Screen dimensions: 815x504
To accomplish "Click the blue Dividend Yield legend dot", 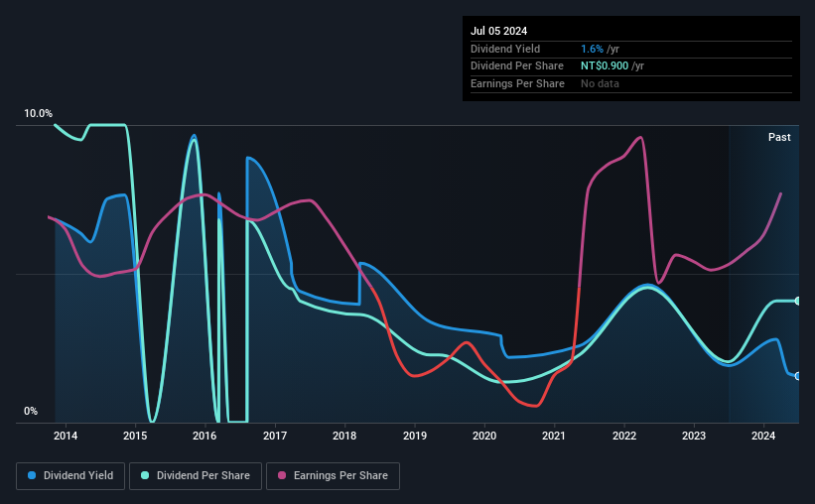I will click(x=32, y=475).
